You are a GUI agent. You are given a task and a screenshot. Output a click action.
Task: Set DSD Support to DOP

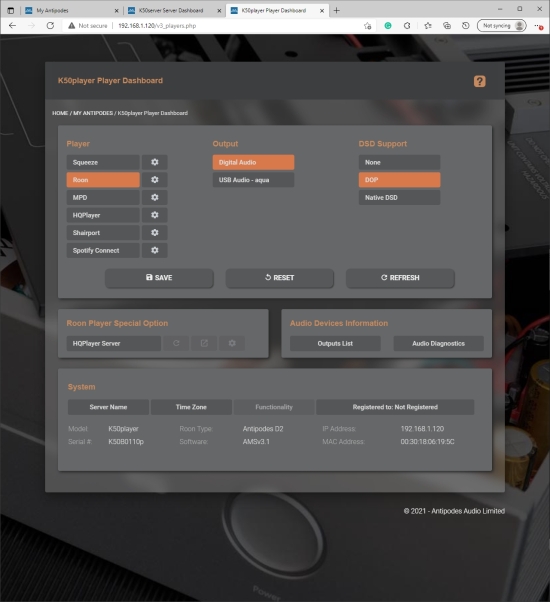tap(400, 180)
